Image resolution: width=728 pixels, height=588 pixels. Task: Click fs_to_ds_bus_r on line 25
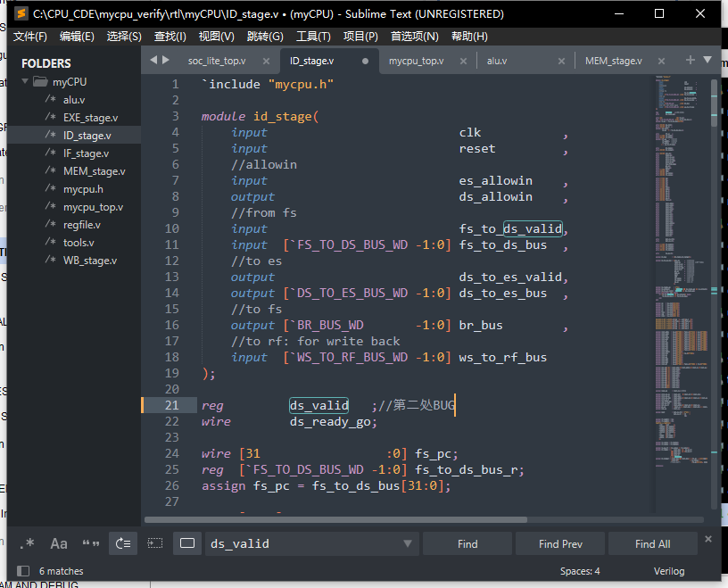[x=466, y=470]
